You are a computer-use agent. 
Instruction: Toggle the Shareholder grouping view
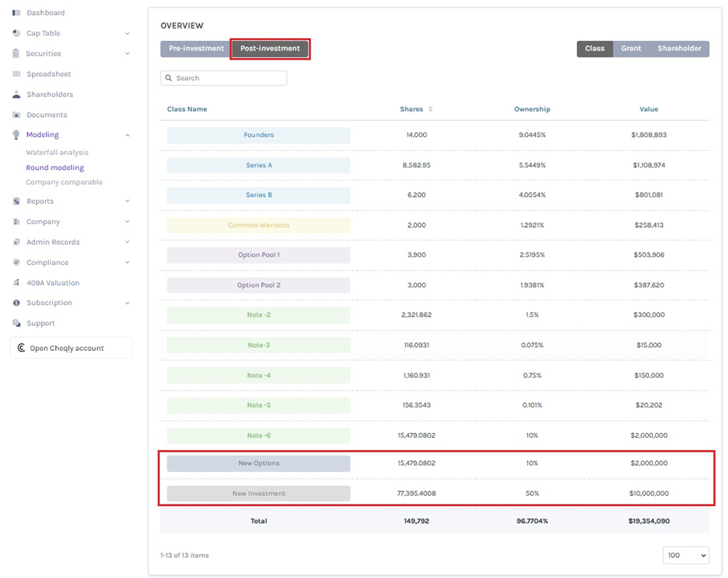point(679,49)
